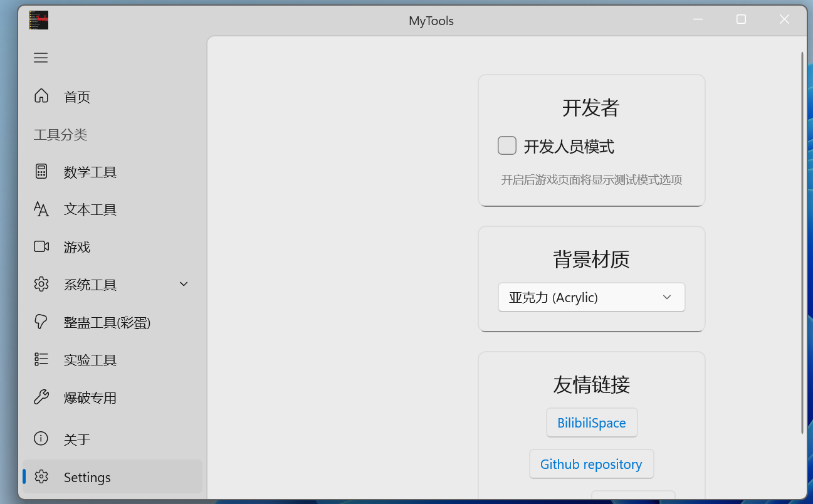The width and height of the screenshot is (813, 504).
Task: Click the wrench icon for 爆破专用
Action: (x=41, y=397)
